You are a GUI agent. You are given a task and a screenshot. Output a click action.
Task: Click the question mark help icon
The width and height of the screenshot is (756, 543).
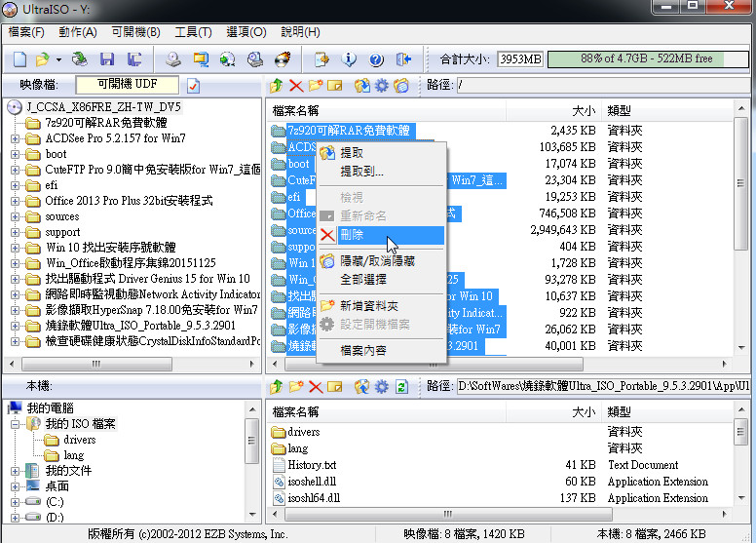[376, 59]
